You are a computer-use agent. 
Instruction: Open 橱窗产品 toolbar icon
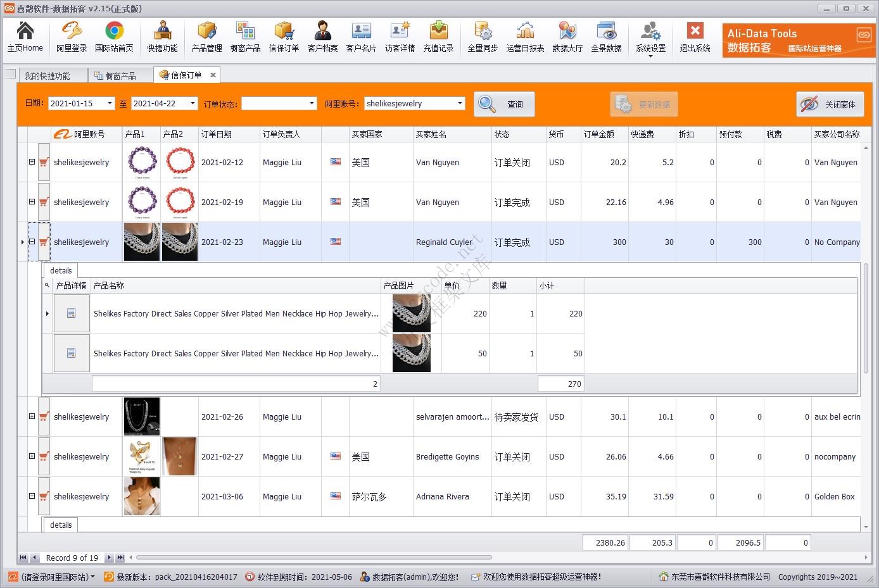[245, 37]
